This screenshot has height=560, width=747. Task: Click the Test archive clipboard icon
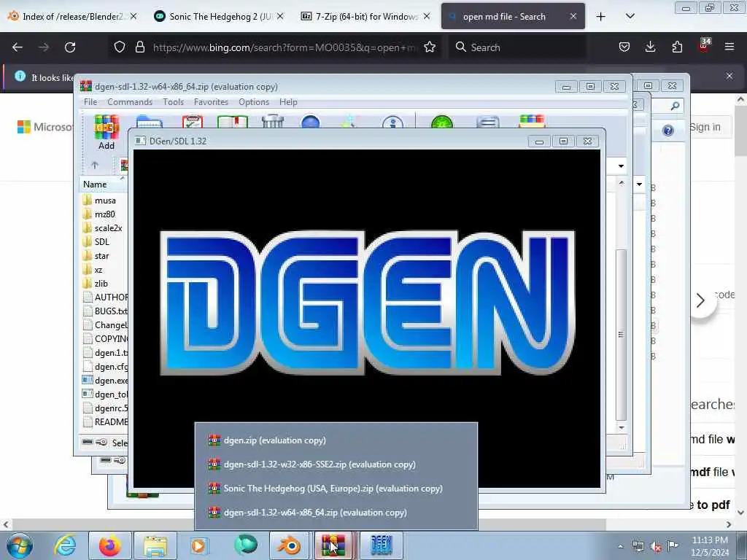(193, 122)
